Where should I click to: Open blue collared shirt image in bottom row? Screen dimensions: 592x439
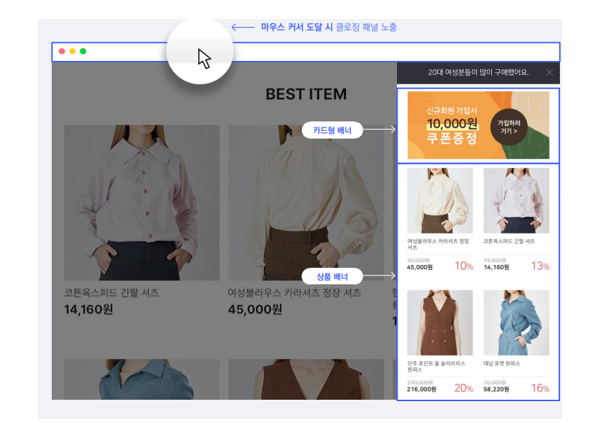pyautogui.click(x=142, y=379)
